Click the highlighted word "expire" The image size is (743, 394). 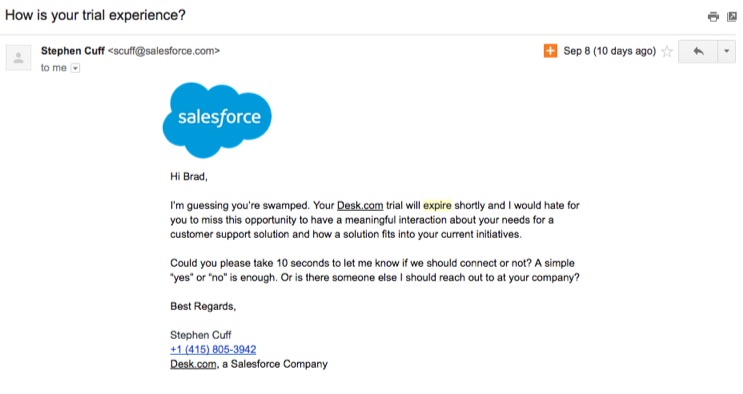437,205
